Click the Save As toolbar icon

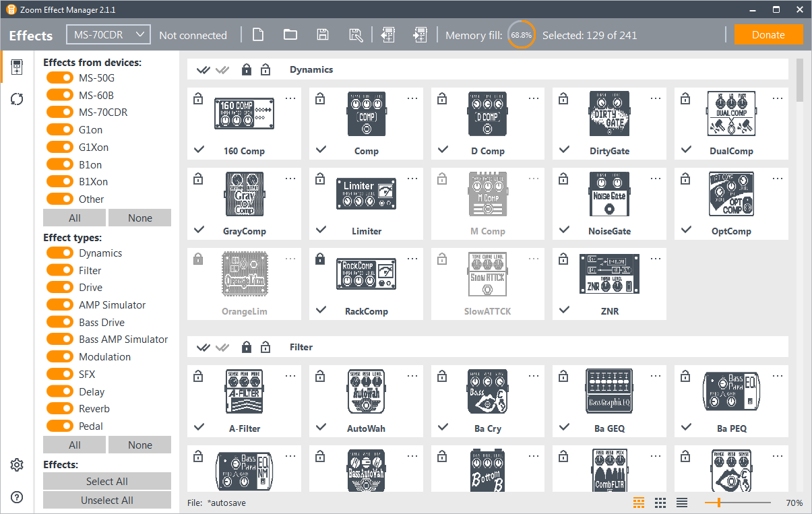(x=356, y=35)
